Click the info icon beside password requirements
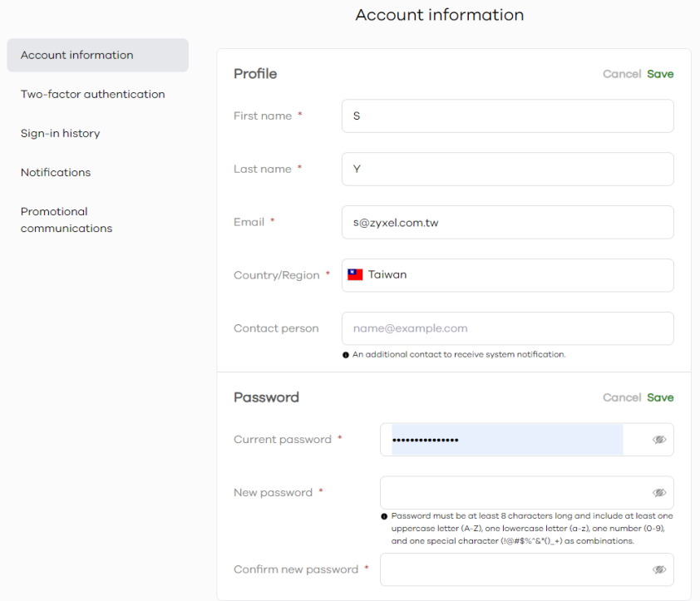Screen dimensions: 700x601 (x=384, y=516)
